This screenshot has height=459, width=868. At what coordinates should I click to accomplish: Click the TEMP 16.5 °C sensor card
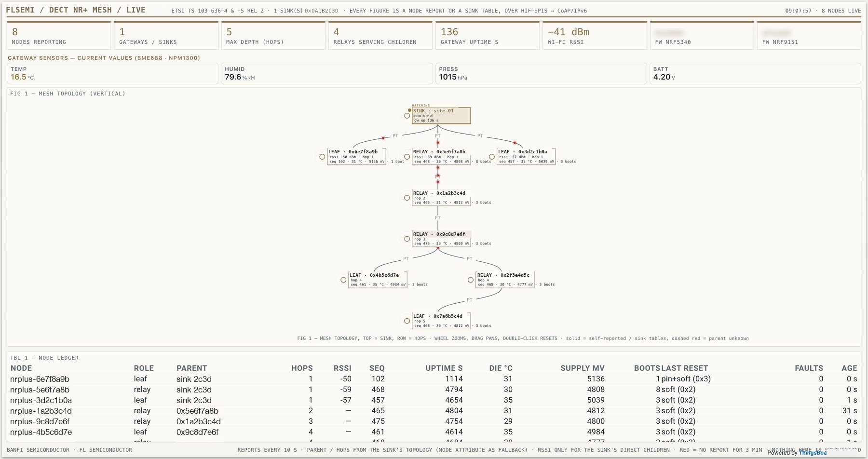pos(112,73)
